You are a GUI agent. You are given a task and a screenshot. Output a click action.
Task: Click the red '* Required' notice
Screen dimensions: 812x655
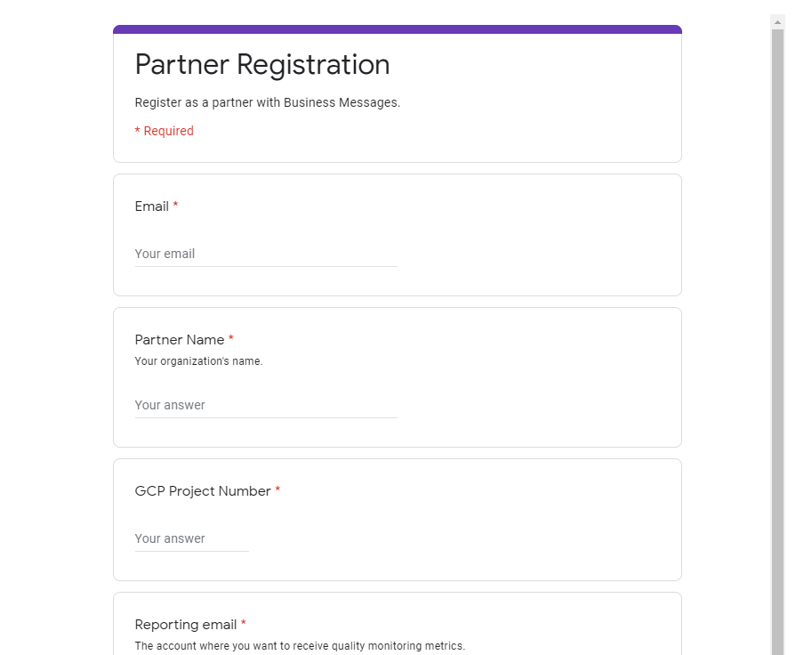pos(165,131)
